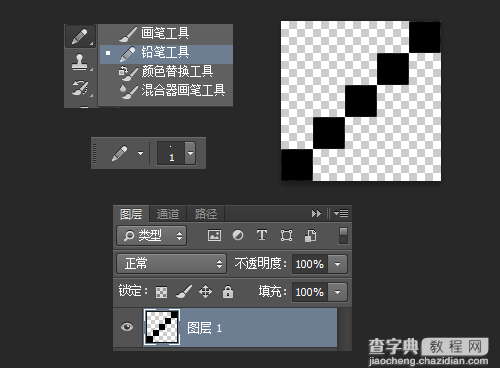Switch to the 路径 tab

[x=206, y=214]
